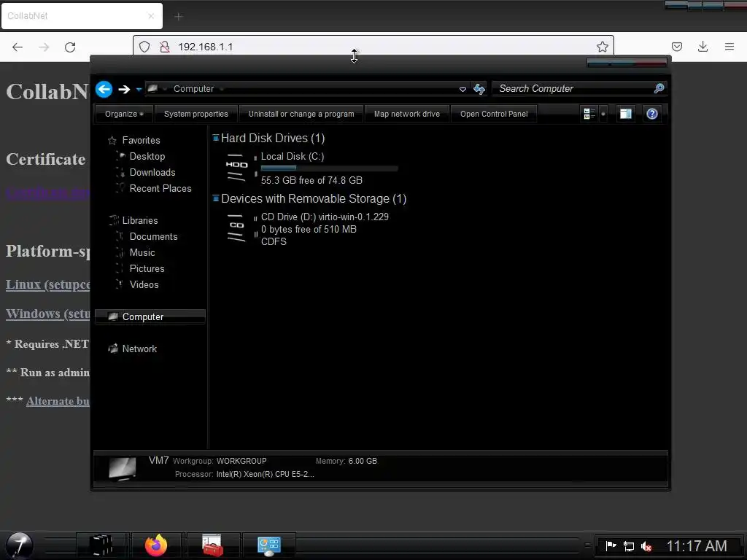The height and width of the screenshot is (560, 747).
Task: Click the C: drive usage bar
Action: (x=329, y=168)
